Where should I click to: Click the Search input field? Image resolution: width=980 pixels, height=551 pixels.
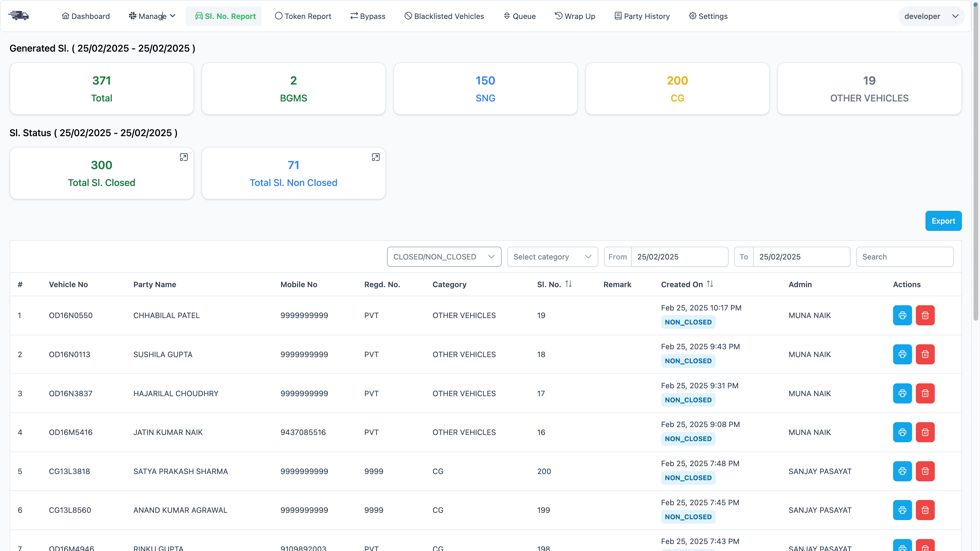[x=904, y=257]
